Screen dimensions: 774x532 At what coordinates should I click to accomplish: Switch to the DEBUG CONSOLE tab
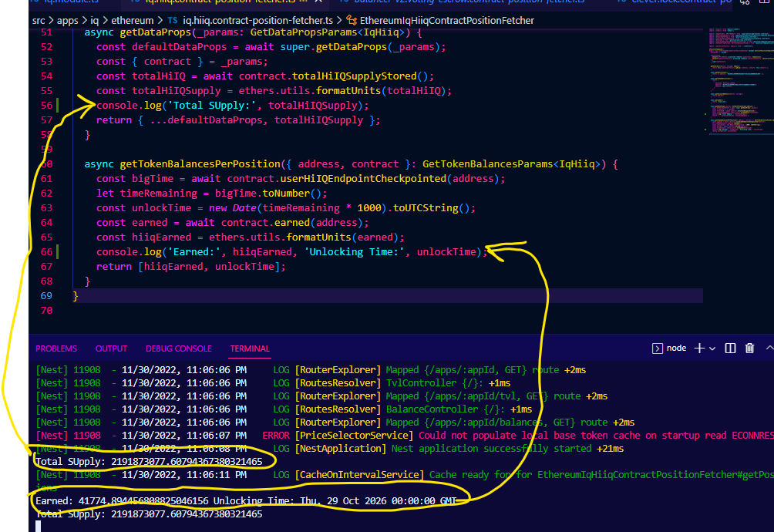pyautogui.click(x=178, y=348)
